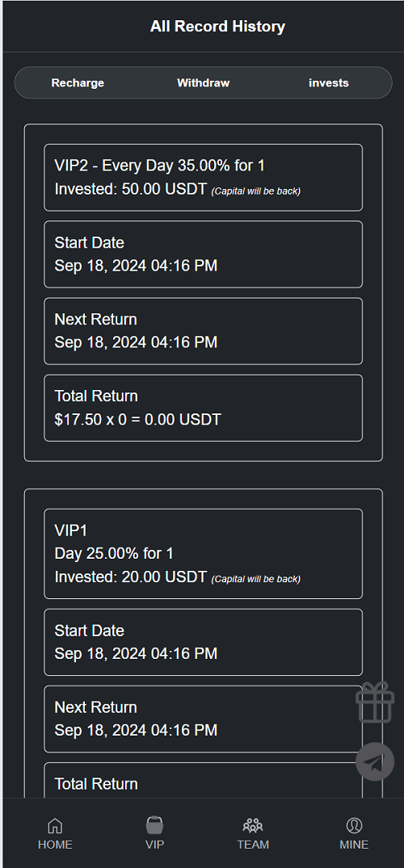Select the VIP2 35.00% plan card
The width and height of the screenshot is (404, 868).
pyautogui.click(x=204, y=178)
